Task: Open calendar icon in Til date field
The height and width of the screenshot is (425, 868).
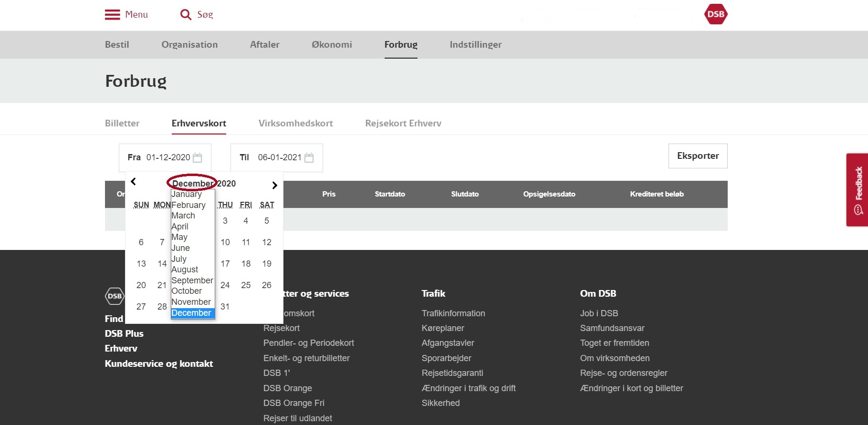Action: click(309, 157)
